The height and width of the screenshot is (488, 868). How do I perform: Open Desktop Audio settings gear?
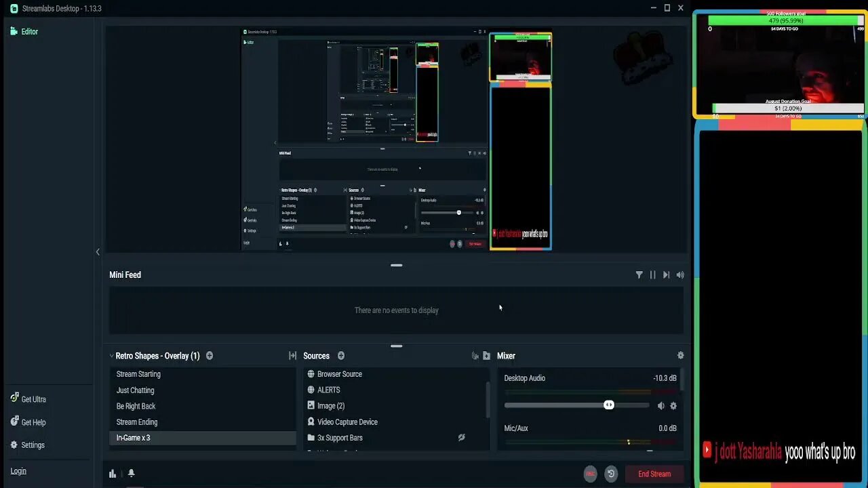coord(673,405)
